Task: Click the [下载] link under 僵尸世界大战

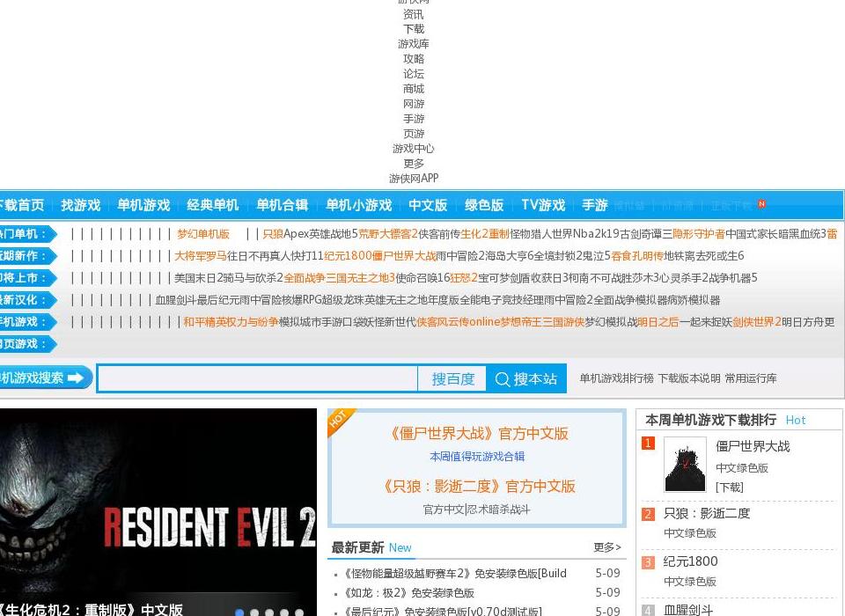Action: 730,488
